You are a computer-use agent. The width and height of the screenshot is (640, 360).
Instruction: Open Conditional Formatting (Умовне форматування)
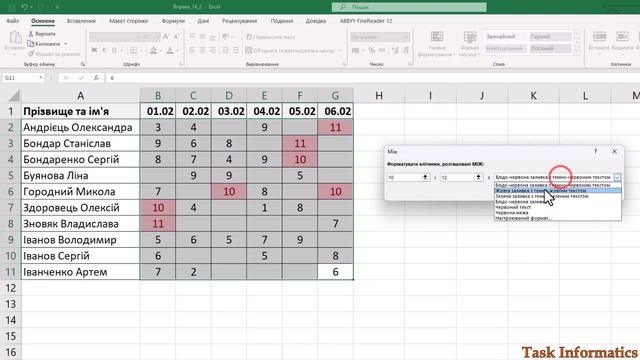[x=437, y=44]
